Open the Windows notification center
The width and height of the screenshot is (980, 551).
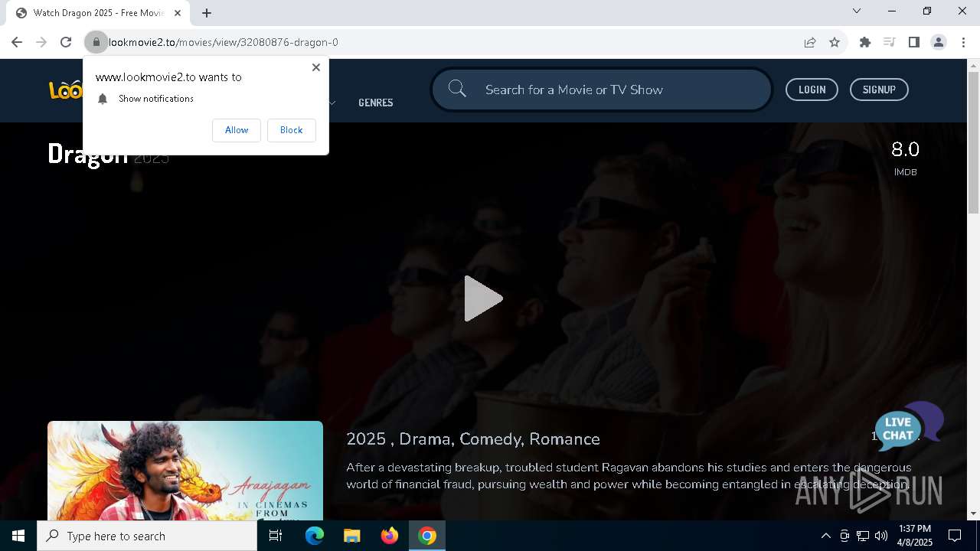point(955,536)
